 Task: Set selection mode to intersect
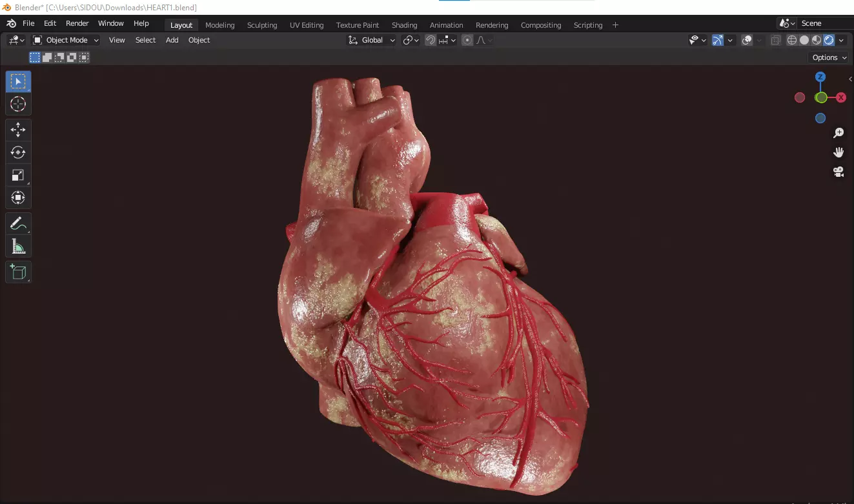pos(84,57)
